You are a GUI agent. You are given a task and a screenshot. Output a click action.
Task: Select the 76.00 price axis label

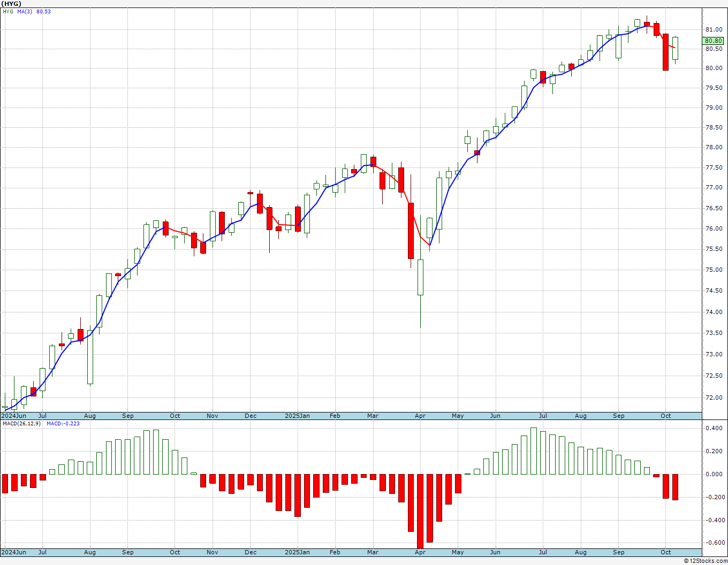713,228
